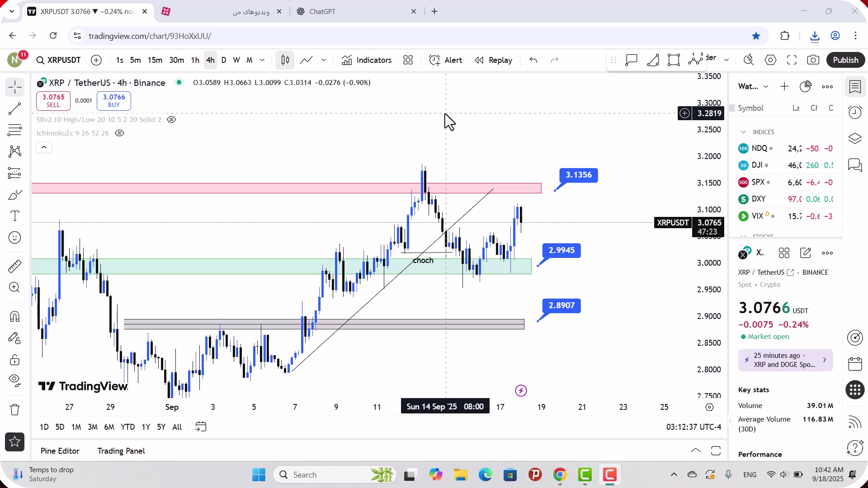Screen dimensions: 868x488
Task: Select the 1Y date range
Action: [x=146, y=427]
